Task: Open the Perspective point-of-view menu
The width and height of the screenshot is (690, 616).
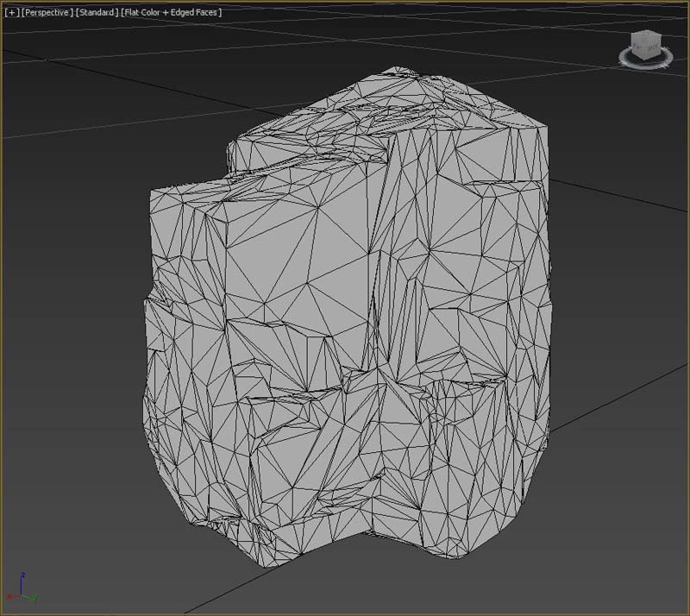Action: pos(46,13)
